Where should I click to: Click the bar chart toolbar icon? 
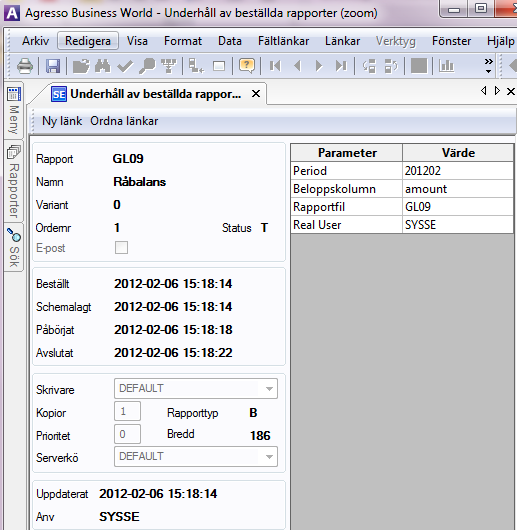tap(446, 66)
